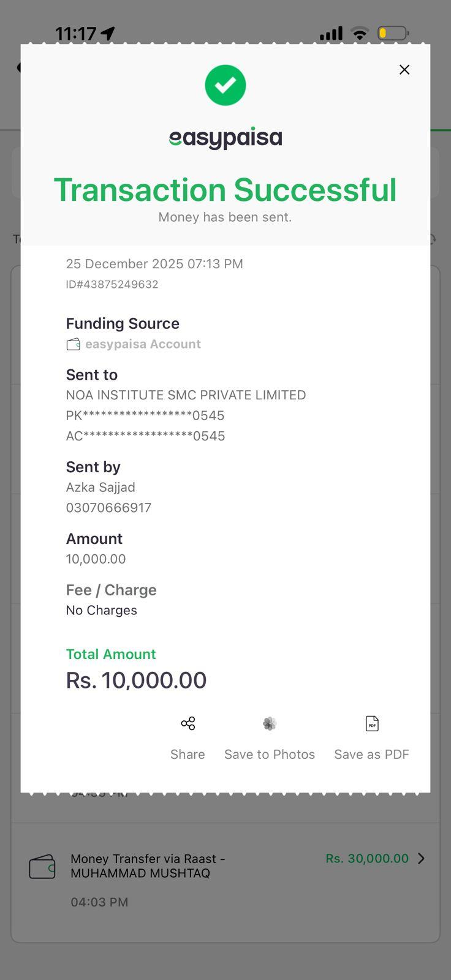
Task: Tap the battery indicator in status bar
Action: (x=393, y=33)
